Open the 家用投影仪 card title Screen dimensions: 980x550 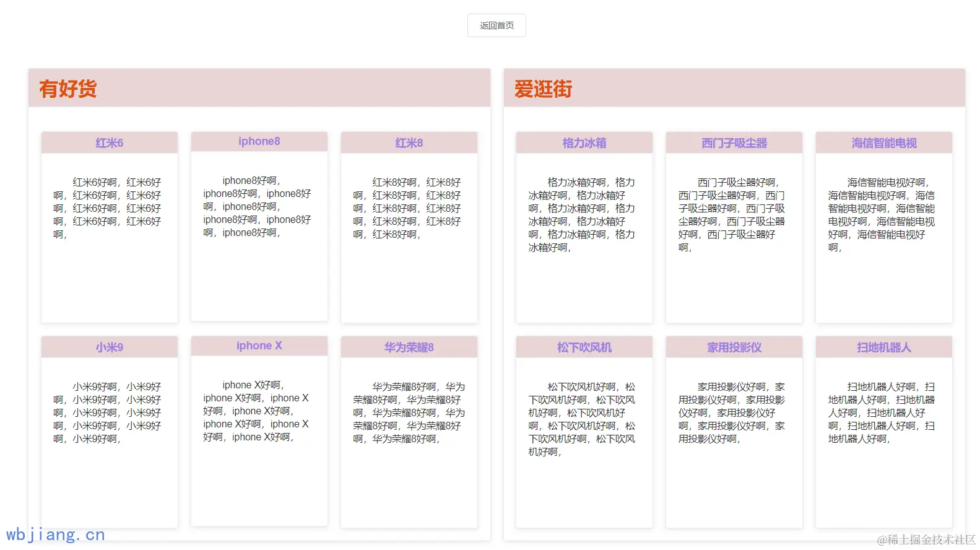pos(734,347)
